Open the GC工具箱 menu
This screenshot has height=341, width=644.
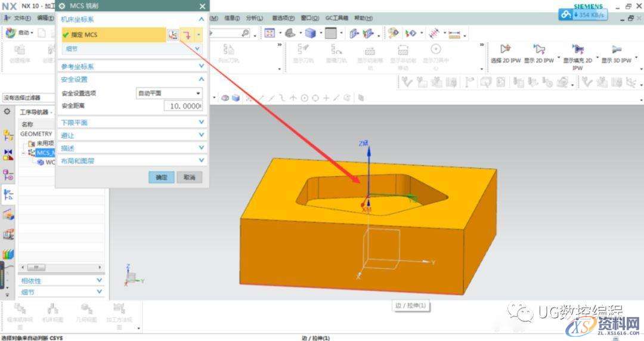click(x=338, y=18)
